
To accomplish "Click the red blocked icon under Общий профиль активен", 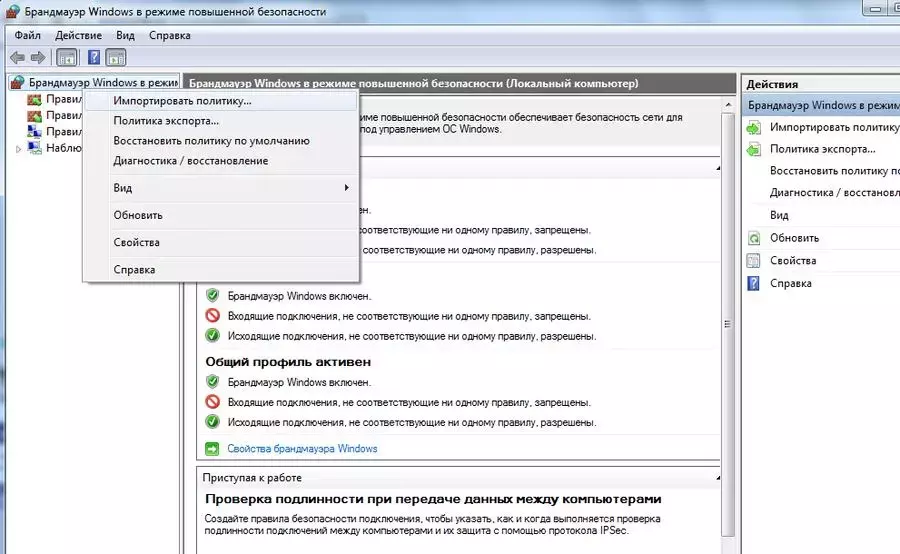I will [x=212, y=402].
